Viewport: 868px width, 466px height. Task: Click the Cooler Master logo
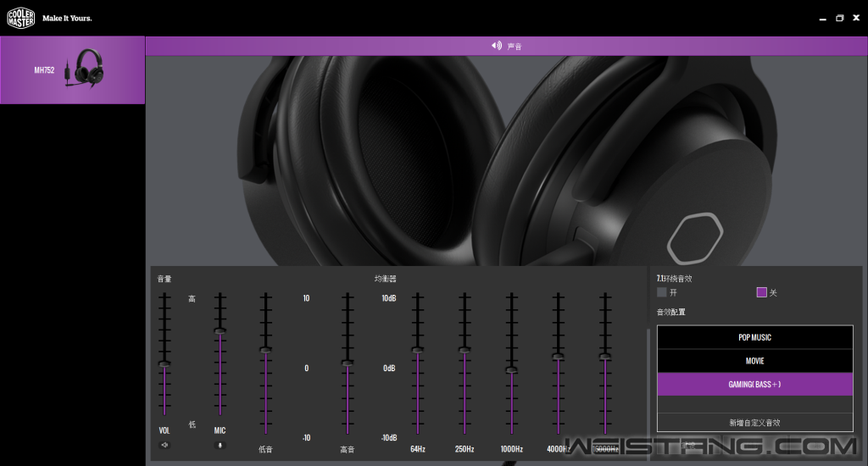pos(21,18)
